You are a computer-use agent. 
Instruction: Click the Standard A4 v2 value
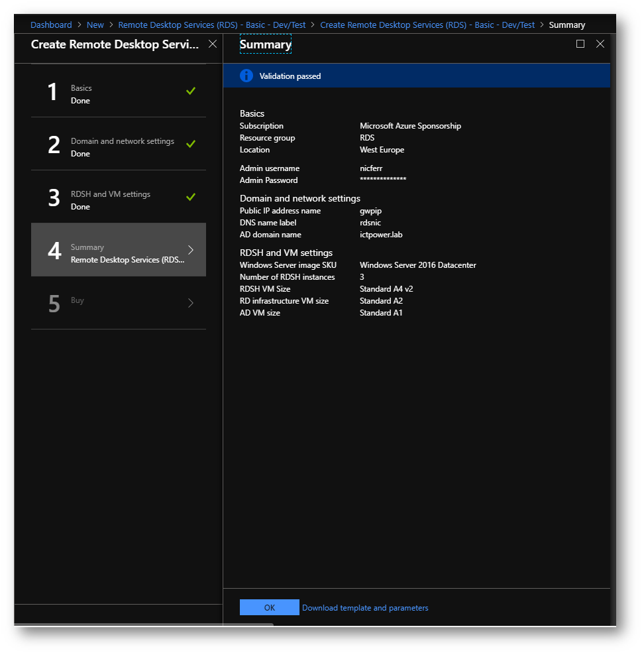click(386, 288)
